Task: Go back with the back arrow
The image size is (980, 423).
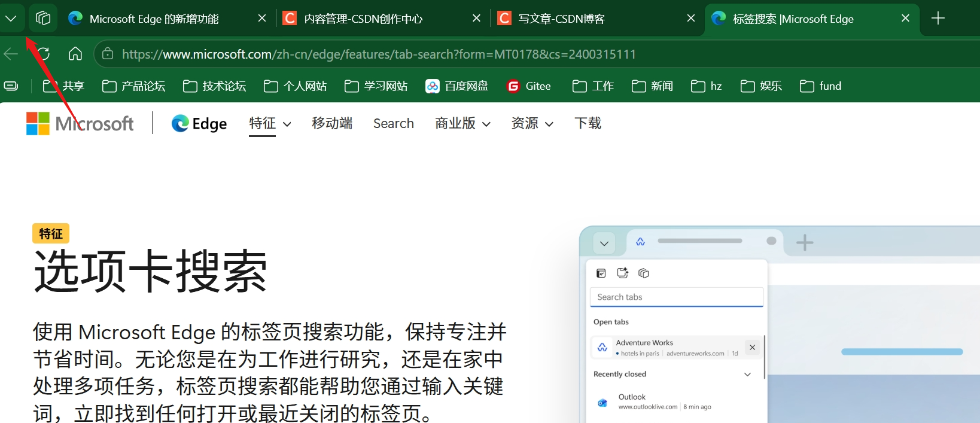Action: [x=11, y=54]
